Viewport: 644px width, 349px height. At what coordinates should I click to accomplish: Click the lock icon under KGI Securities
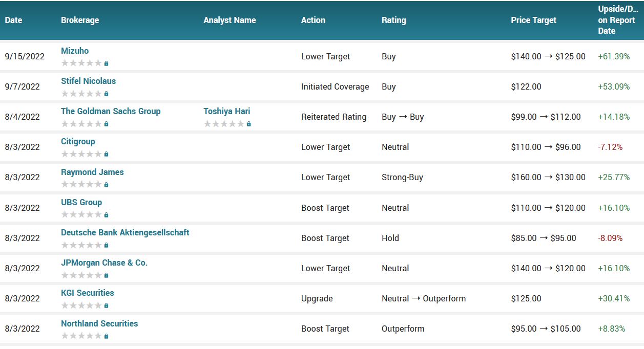106,306
